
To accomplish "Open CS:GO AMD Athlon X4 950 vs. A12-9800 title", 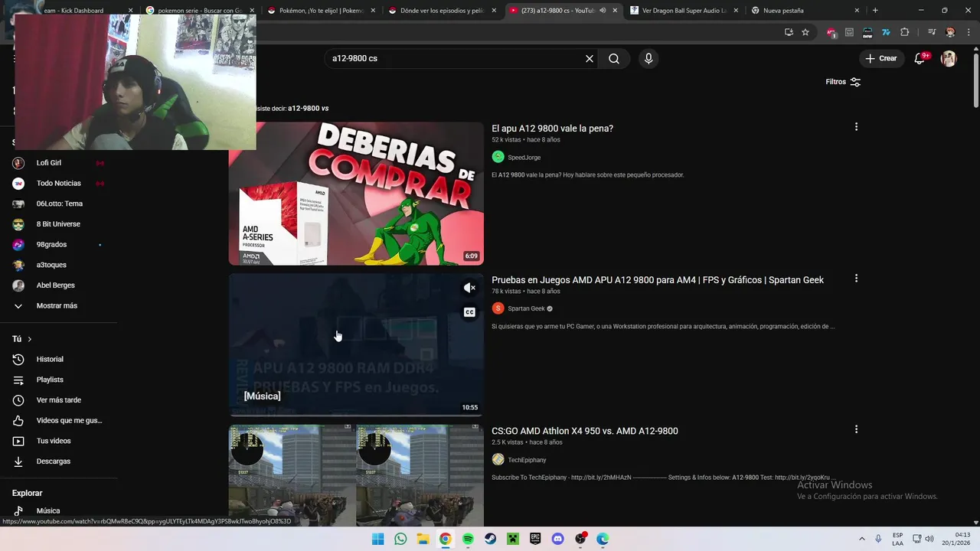I will coord(585,431).
